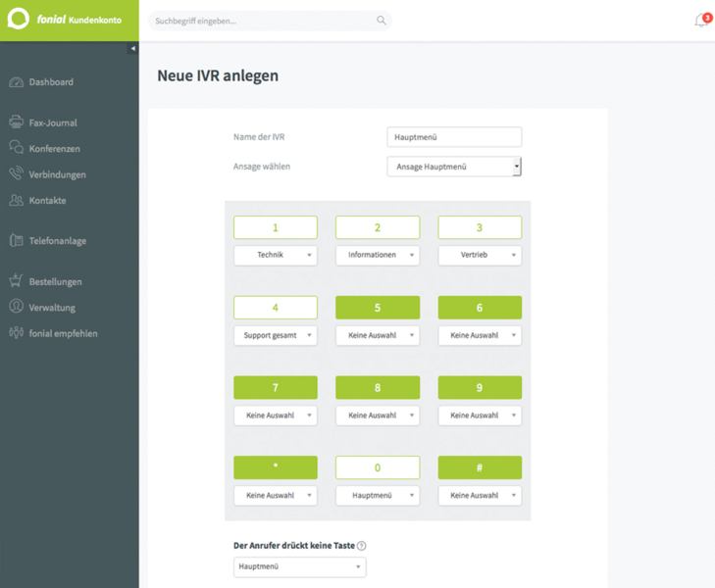Viewport: 715px width, 588px height.
Task: Go to Verwaltung in the sidebar
Action: [x=52, y=308]
